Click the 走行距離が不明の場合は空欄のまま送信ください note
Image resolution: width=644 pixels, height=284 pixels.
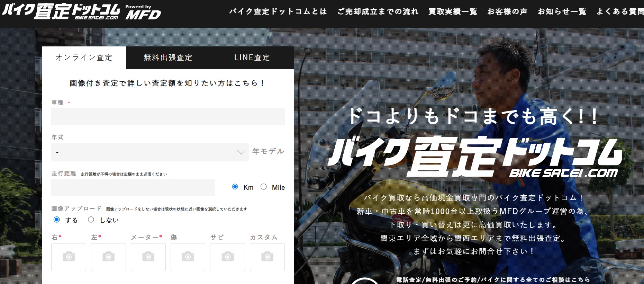(x=124, y=174)
